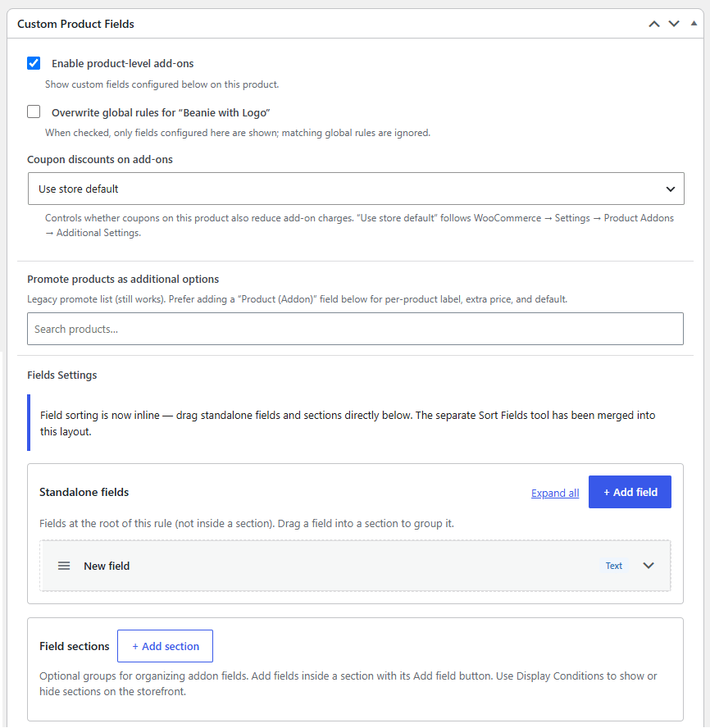
Task: Grab the New field drag handle
Action: click(x=64, y=566)
